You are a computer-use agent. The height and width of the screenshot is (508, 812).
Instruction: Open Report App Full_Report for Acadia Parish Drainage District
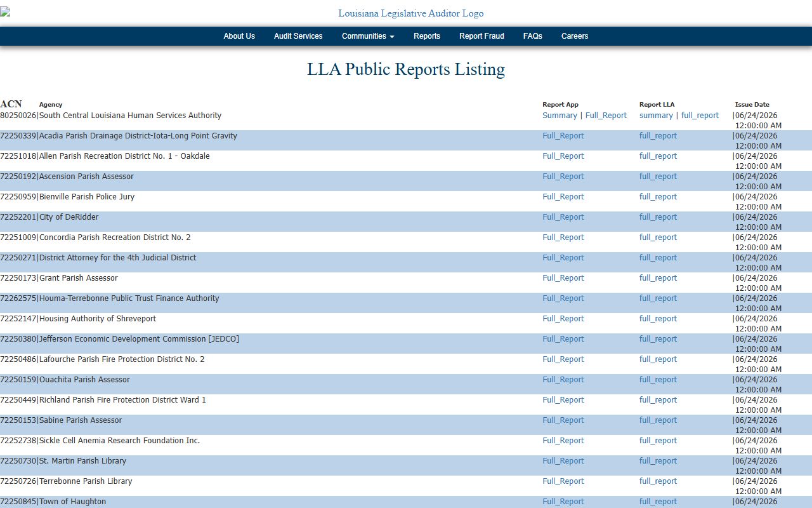point(563,136)
